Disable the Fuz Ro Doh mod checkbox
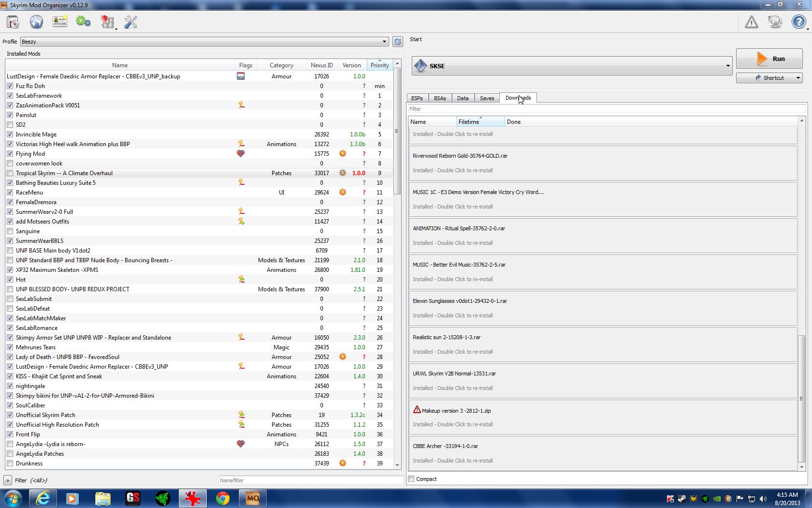Viewport: 812px width, 508px height. pyautogui.click(x=10, y=86)
